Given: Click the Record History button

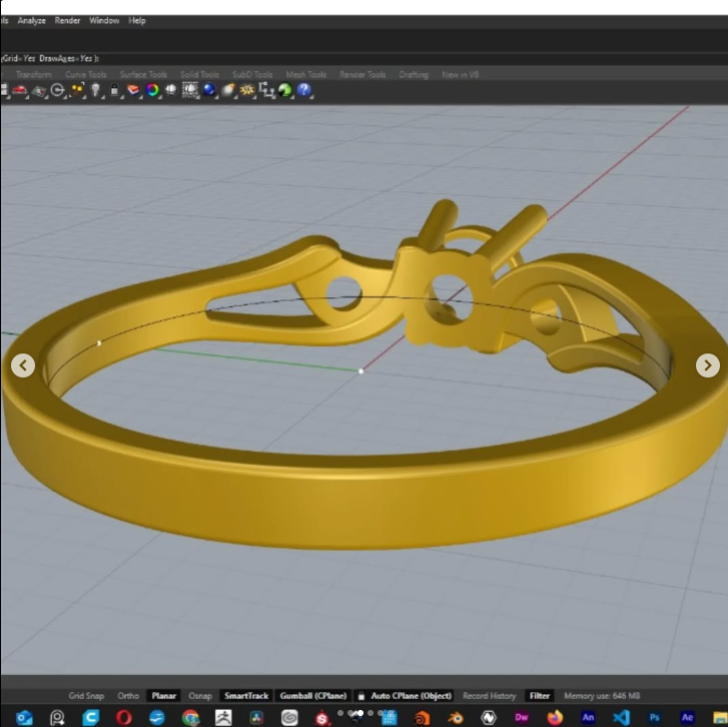Looking at the screenshot, I should tap(489, 696).
